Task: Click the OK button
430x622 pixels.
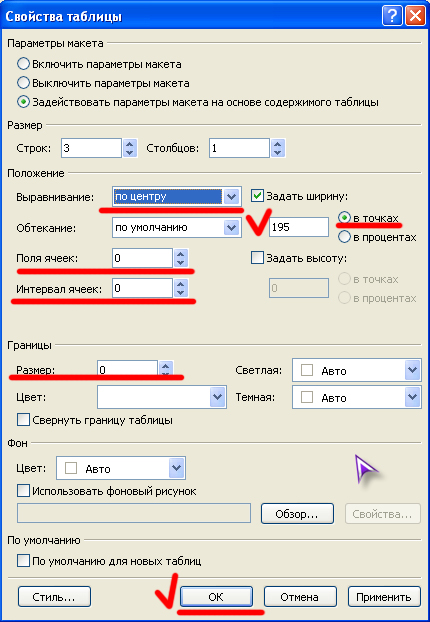Action: point(216,597)
